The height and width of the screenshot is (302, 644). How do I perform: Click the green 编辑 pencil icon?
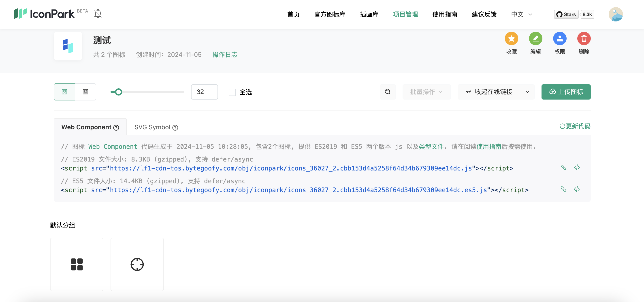click(x=535, y=38)
